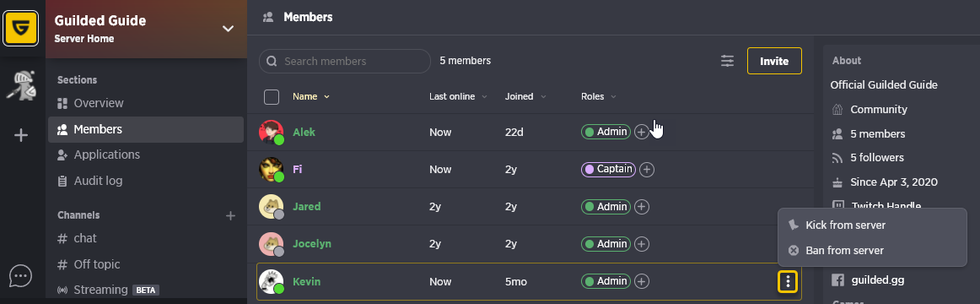Screen dimensions: 980x304
Task: Open the Guilded home logo icon
Action: pos(21,29)
